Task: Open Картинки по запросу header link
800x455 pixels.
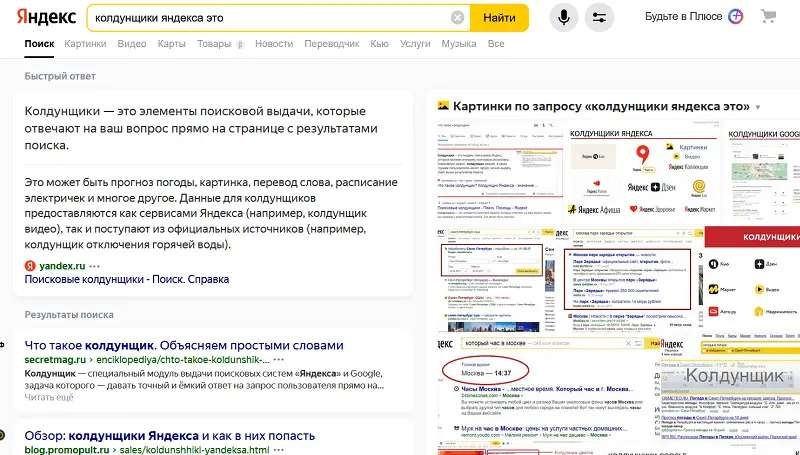Action: [601, 107]
